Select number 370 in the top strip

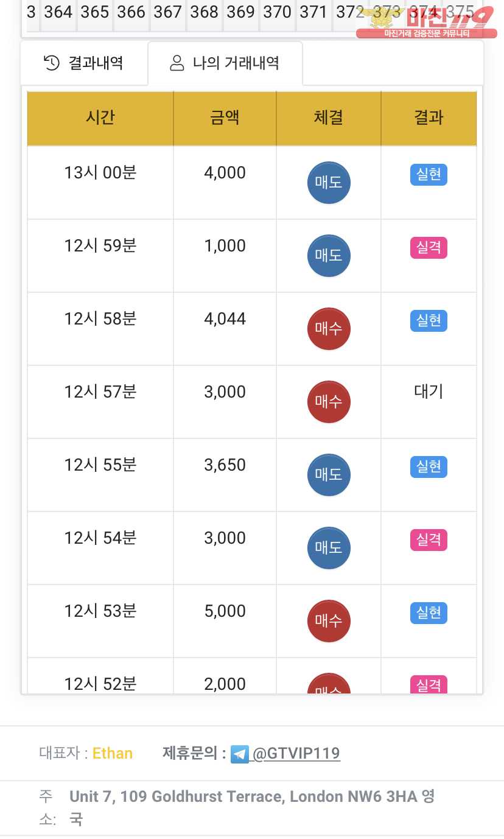(x=278, y=12)
